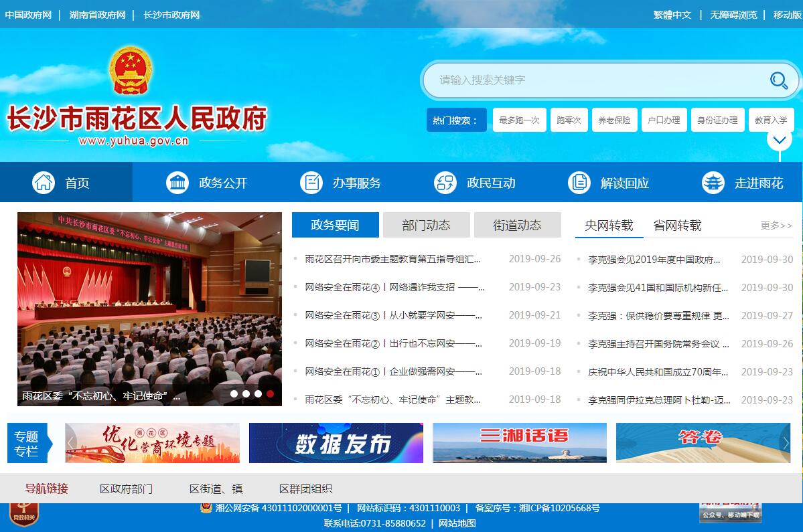The image size is (803, 532).
Task: Click the file icon beside 解读回应
Action: click(579, 183)
